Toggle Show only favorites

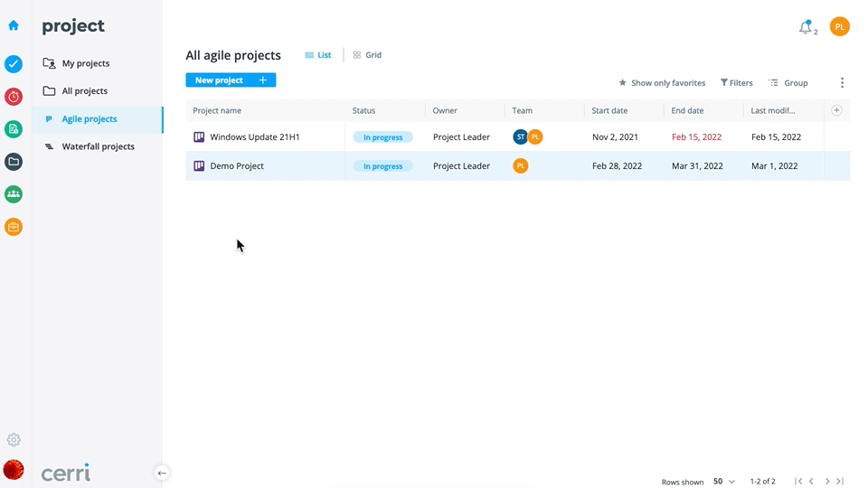[662, 83]
